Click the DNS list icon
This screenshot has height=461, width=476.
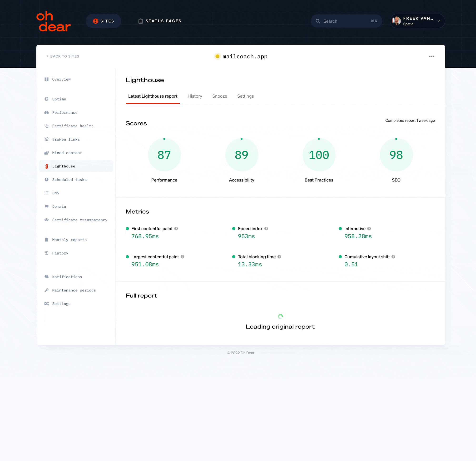coord(46,193)
